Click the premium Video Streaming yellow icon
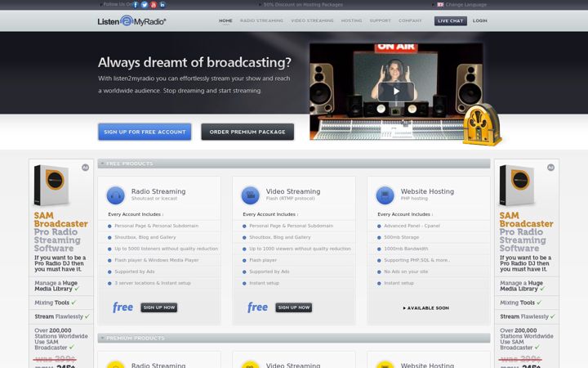 pyautogui.click(x=250, y=365)
